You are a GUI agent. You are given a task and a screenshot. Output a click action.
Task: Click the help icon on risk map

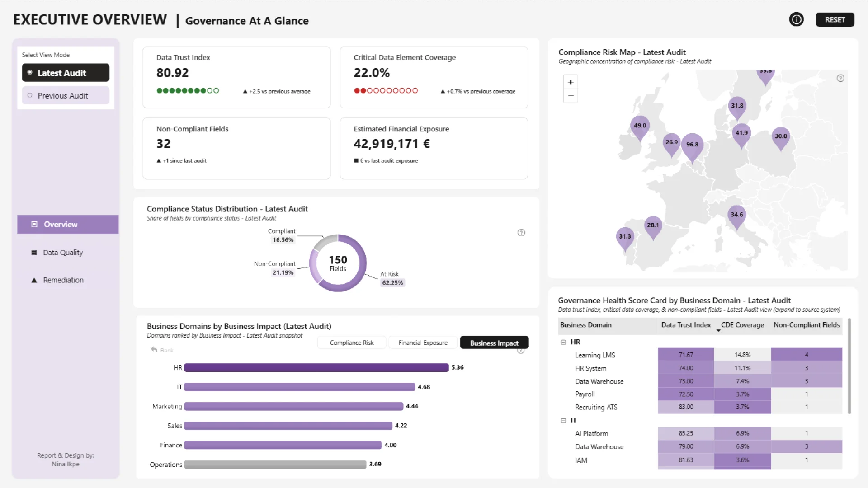[840, 78]
